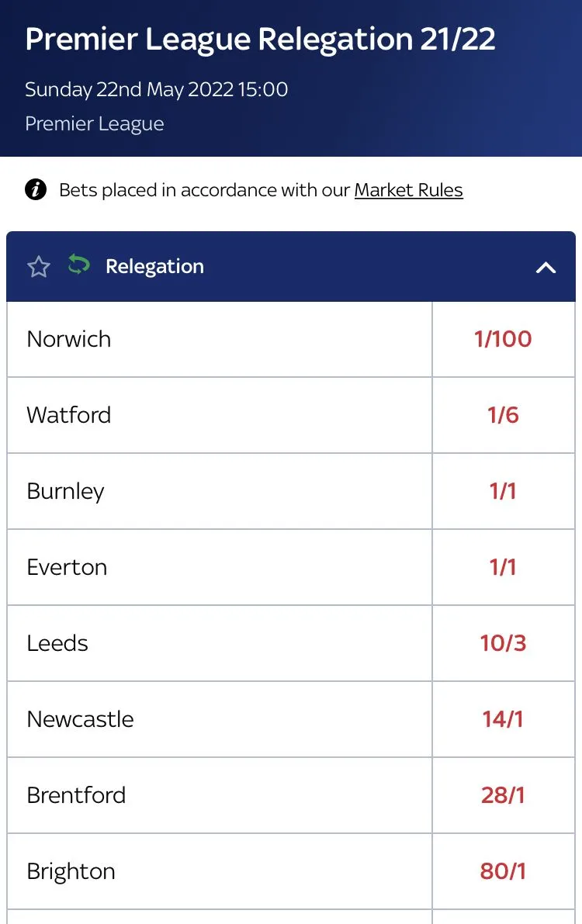
Task: Choose Newcastle odds 14/1
Action: (x=503, y=719)
